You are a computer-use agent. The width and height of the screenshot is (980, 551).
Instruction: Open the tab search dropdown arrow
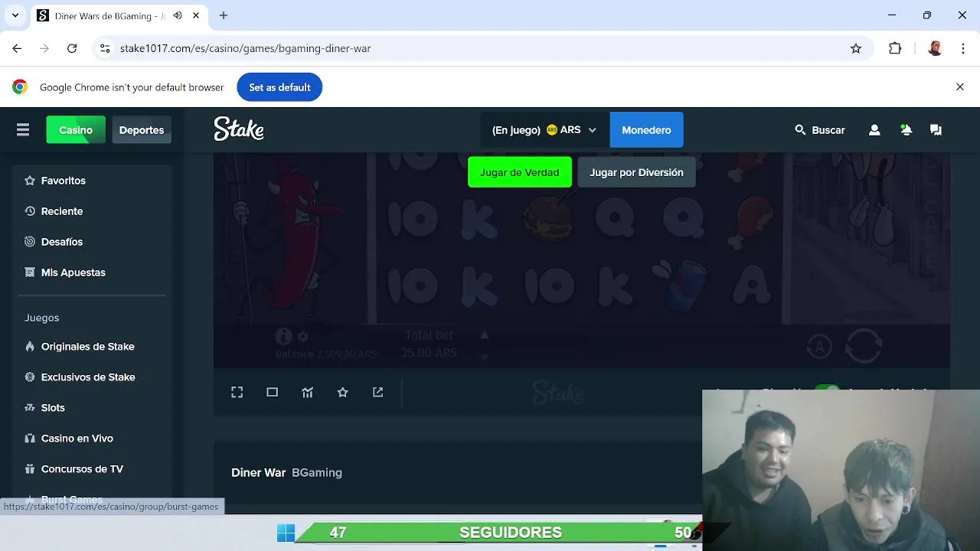(x=15, y=15)
